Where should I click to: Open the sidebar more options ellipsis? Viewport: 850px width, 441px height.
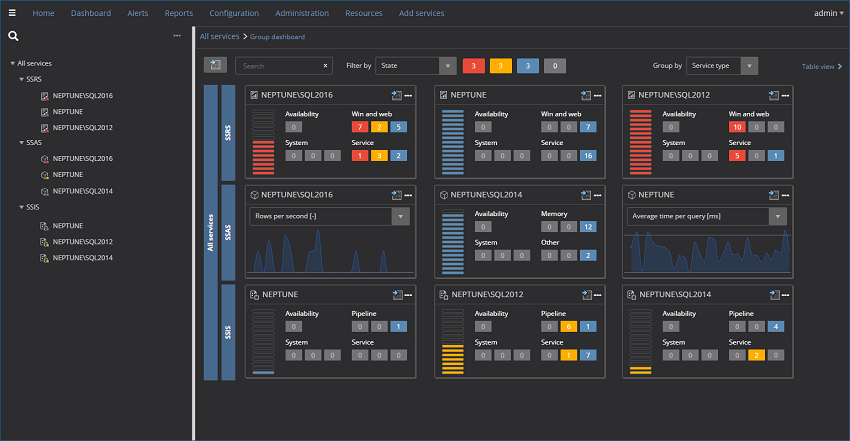(177, 36)
